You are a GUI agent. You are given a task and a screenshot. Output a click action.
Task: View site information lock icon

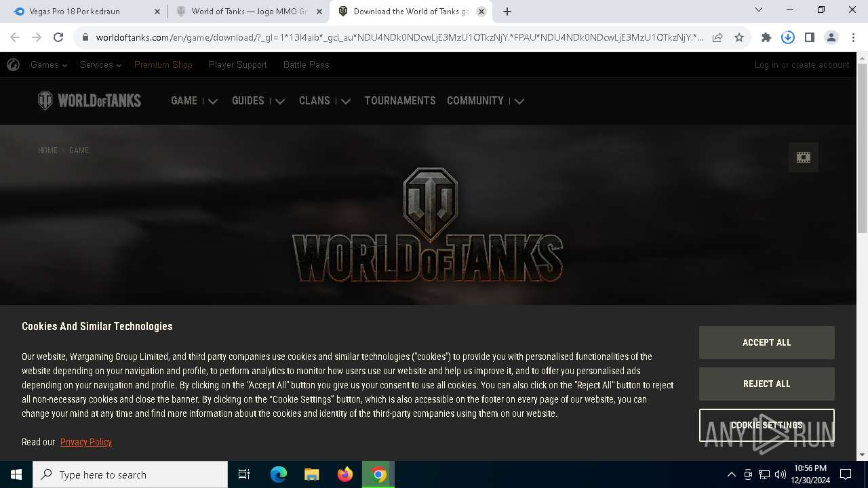[85, 37]
